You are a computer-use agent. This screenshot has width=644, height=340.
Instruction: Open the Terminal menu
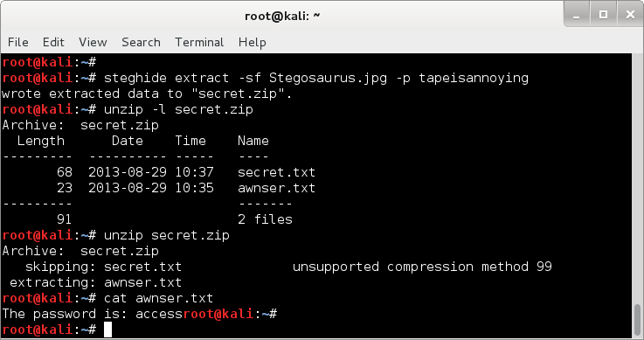pyautogui.click(x=199, y=42)
